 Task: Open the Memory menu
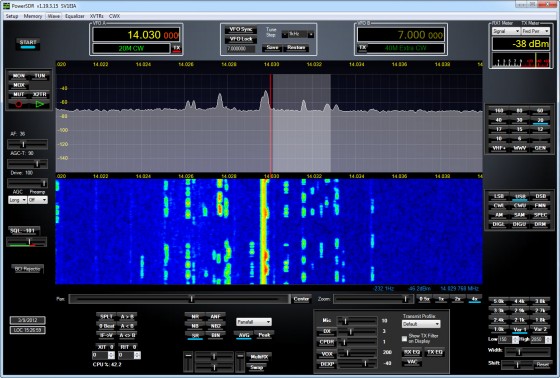tap(33, 16)
